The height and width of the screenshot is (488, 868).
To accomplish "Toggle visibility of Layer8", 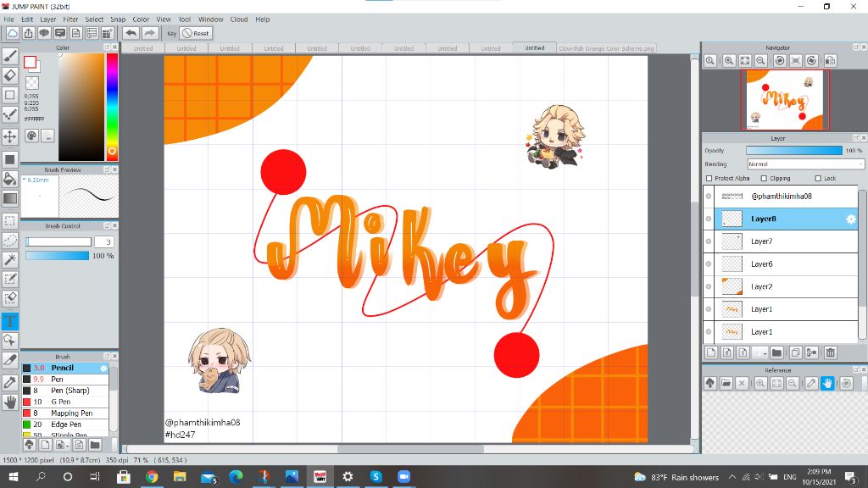I will click(709, 219).
